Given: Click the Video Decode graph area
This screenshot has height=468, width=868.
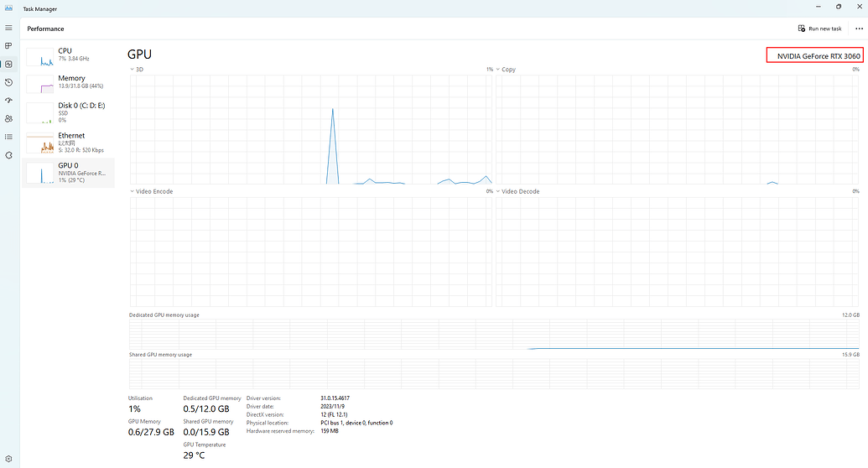Looking at the screenshot, I should pyautogui.click(x=677, y=252).
